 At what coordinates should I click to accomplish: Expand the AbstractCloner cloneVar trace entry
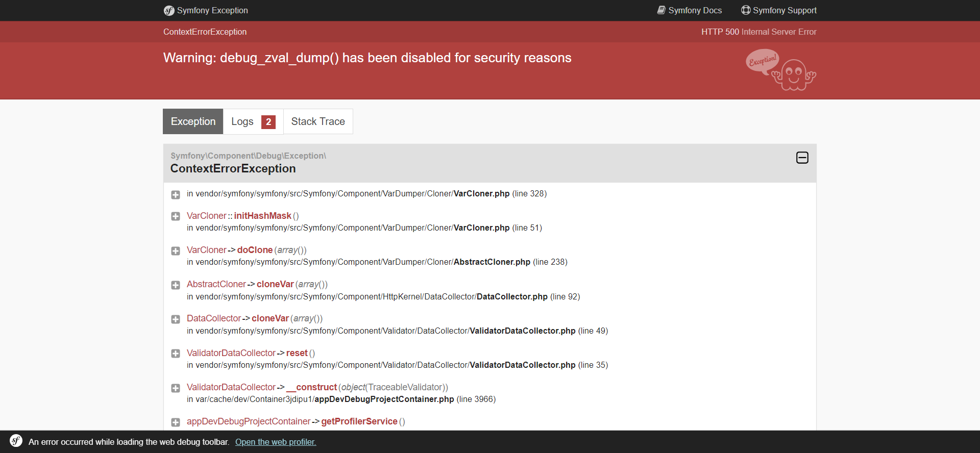pos(176,285)
